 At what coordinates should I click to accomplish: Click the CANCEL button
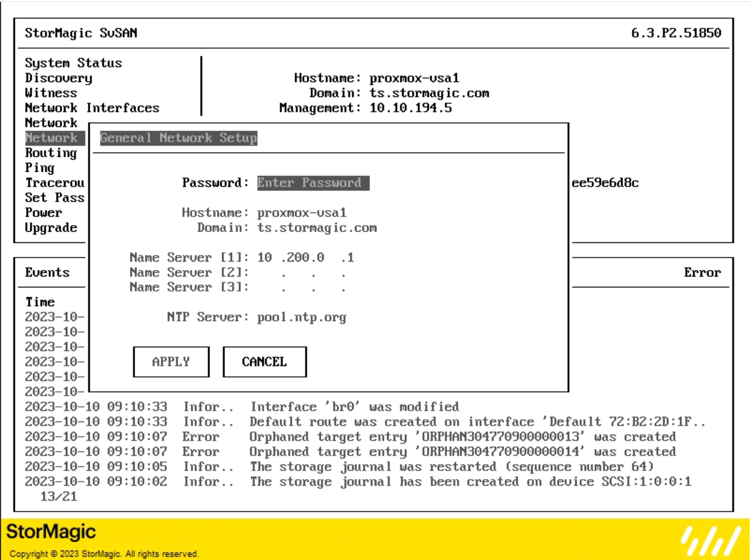[265, 362]
